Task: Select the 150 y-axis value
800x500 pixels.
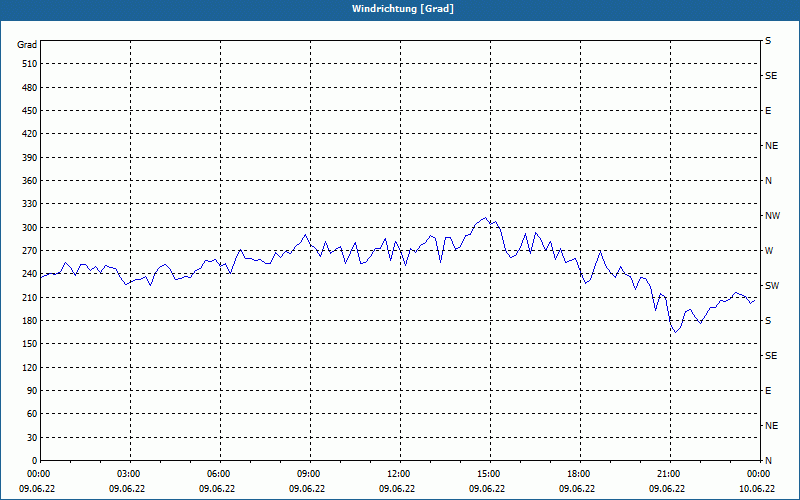Action: click(x=30, y=344)
